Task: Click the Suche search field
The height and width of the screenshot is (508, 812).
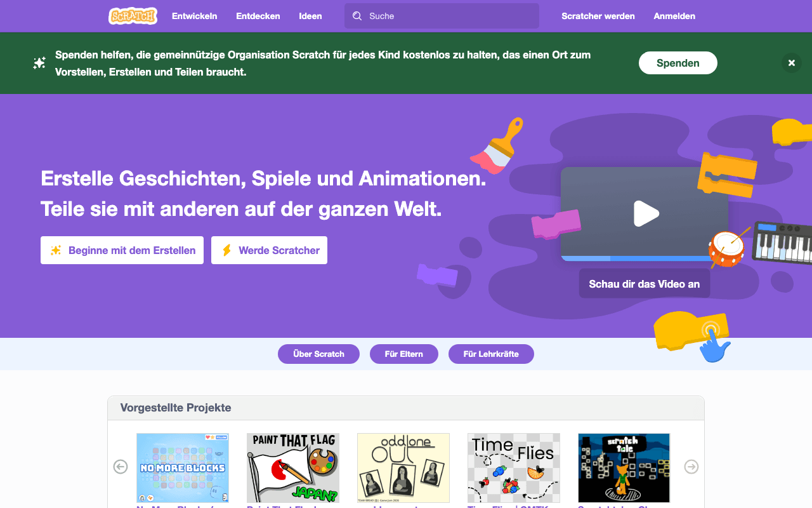Action: (442, 16)
